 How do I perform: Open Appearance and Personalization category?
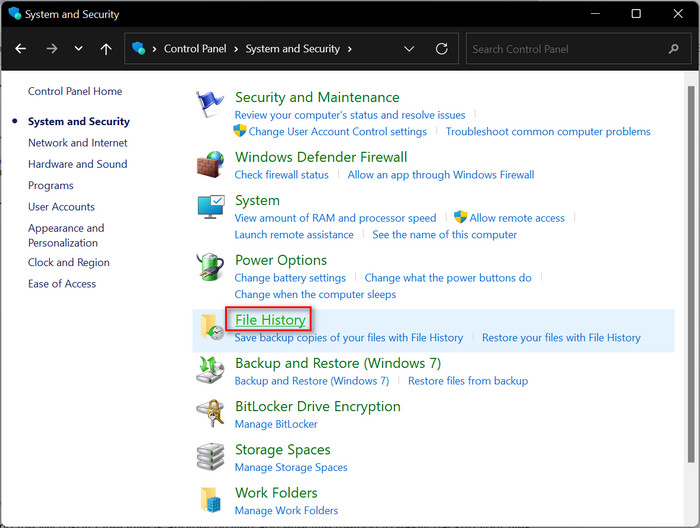tap(66, 235)
